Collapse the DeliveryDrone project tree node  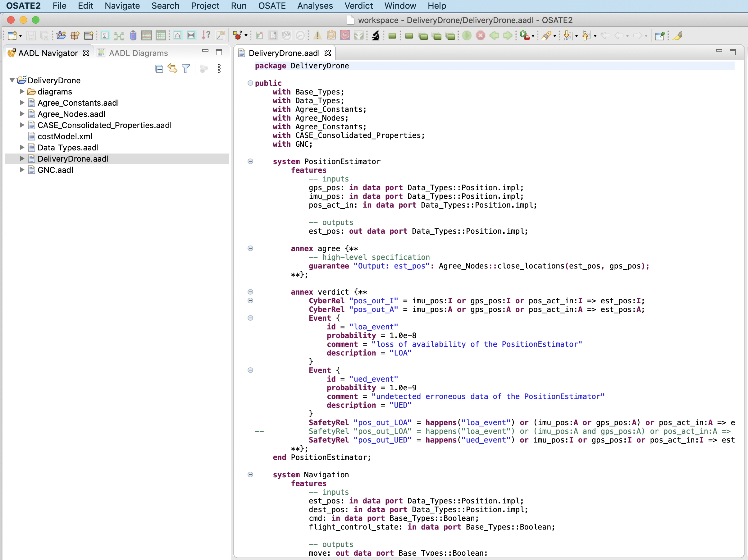[x=12, y=80]
